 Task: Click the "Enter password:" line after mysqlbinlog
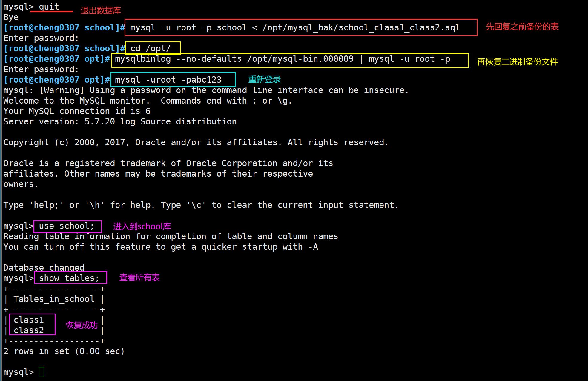pyautogui.click(x=41, y=69)
